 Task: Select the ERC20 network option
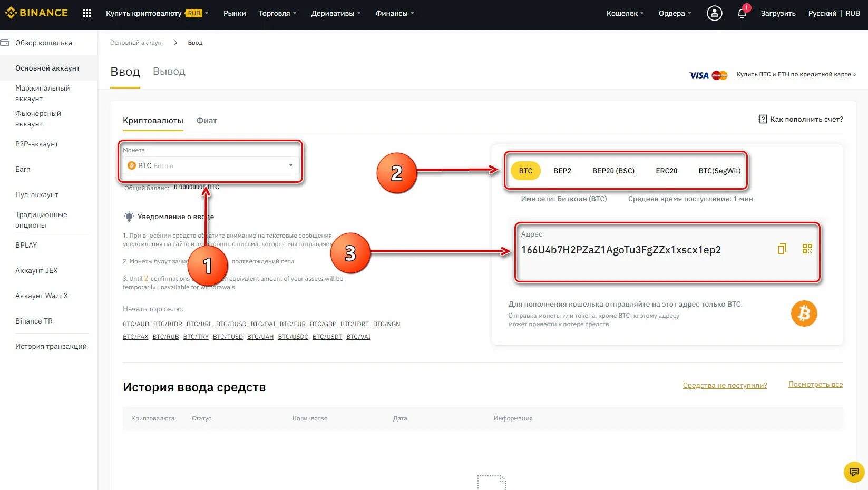(667, 171)
